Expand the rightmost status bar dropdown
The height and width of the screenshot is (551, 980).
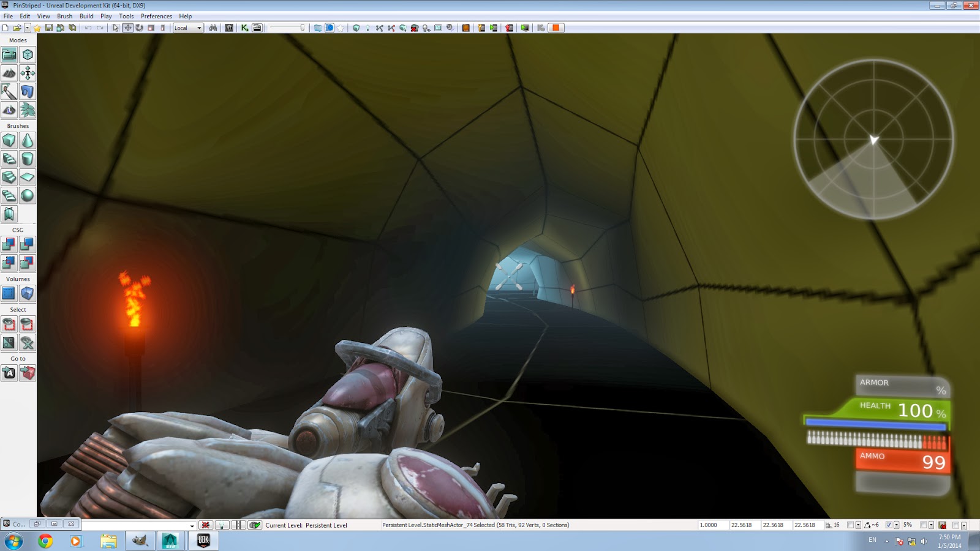point(963,525)
